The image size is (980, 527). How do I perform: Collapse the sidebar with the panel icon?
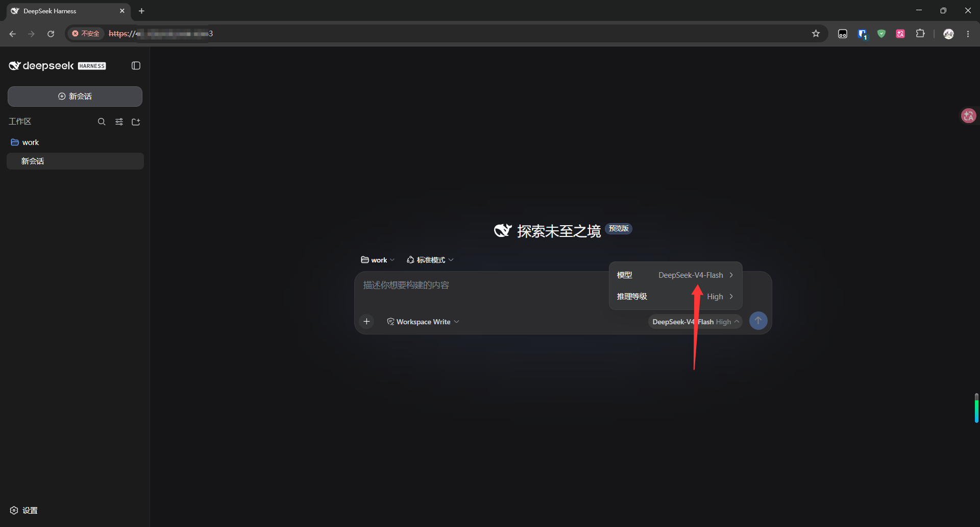[136, 65]
